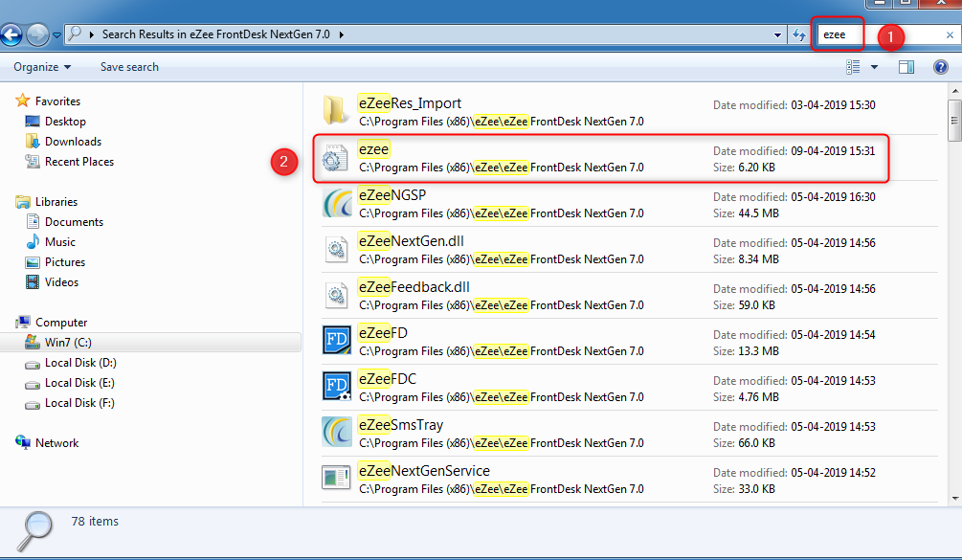This screenshot has height=560, width=962.
Task: Open Recent Places in Favorites
Action: (x=79, y=162)
